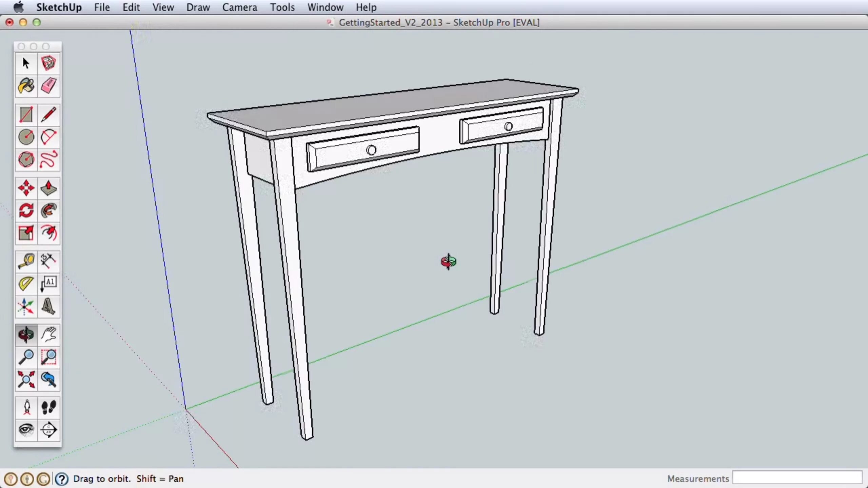Choose the Eraser tool
Screen dimensions: 868x488
[x=48, y=86]
